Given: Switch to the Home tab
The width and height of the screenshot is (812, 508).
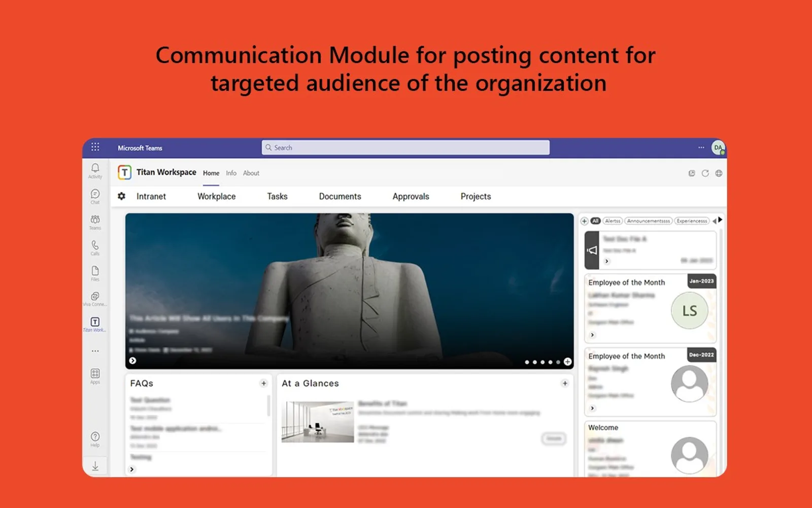Looking at the screenshot, I should (211, 173).
